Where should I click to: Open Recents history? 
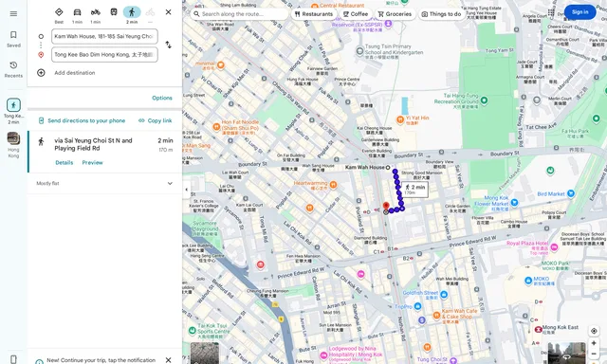pos(13,69)
